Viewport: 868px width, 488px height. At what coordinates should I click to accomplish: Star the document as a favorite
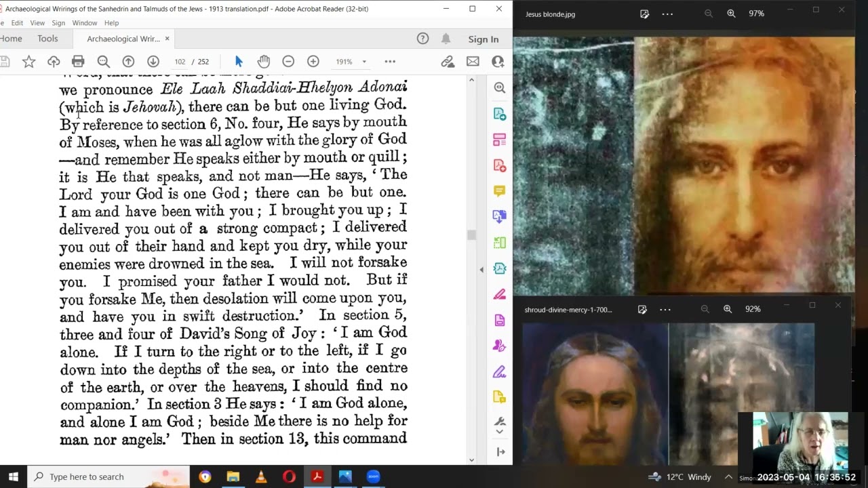[28, 62]
